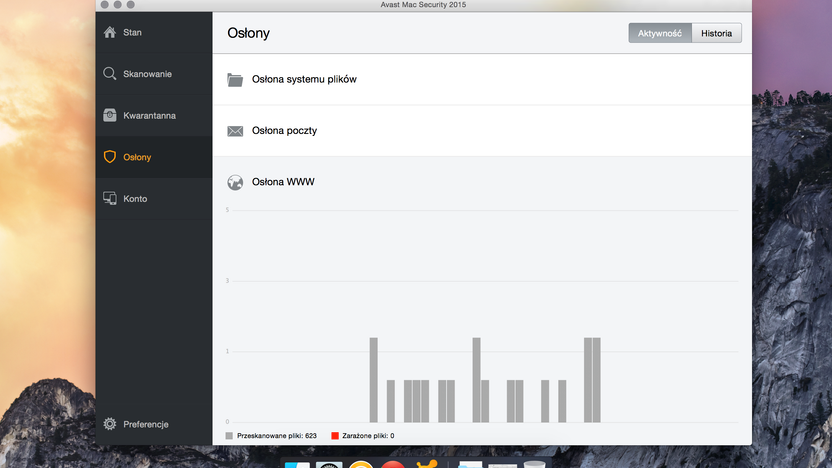This screenshot has height=468, width=832.
Task: Click the red Zarażone pliki legend swatch
Action: click(335, 436)
